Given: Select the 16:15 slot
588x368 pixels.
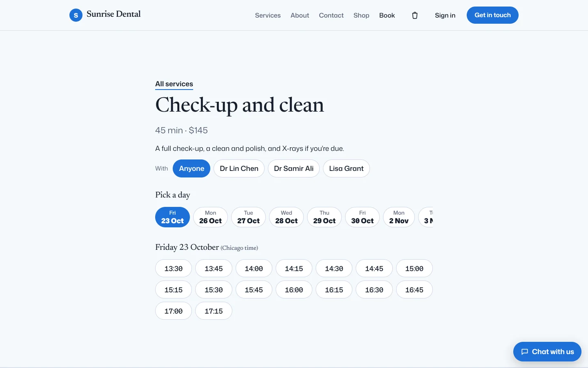Looking at the screenshot, I should [x=334, y=290].
